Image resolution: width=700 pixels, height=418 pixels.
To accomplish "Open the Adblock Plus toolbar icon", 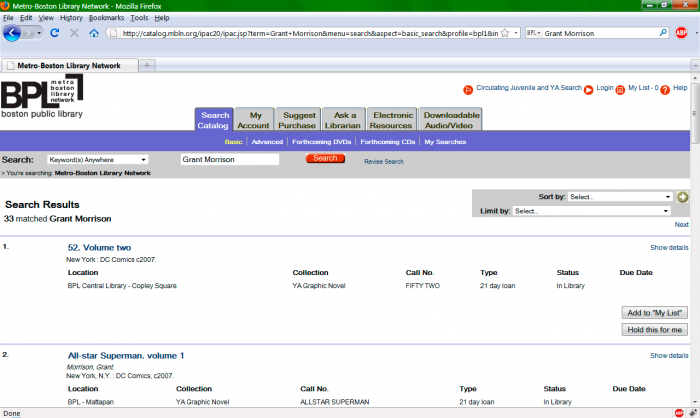I will (681, 33).
